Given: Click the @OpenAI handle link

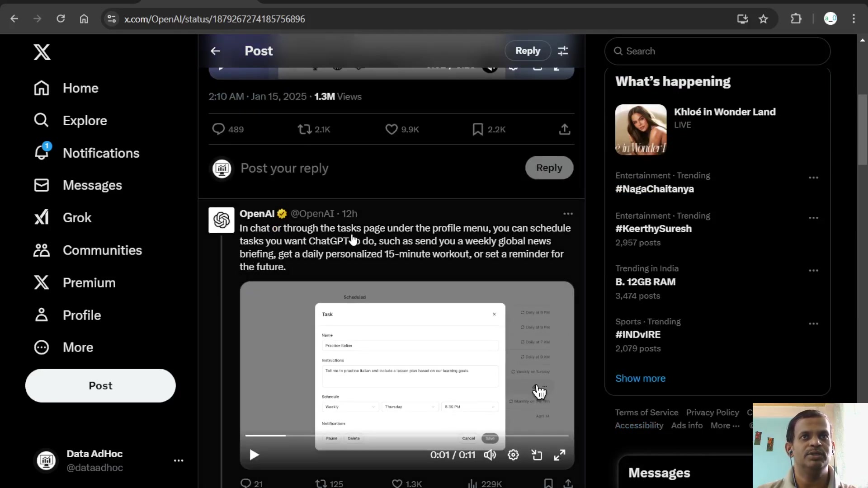Looking at the screenshot, I should click(x=312, y=214).
